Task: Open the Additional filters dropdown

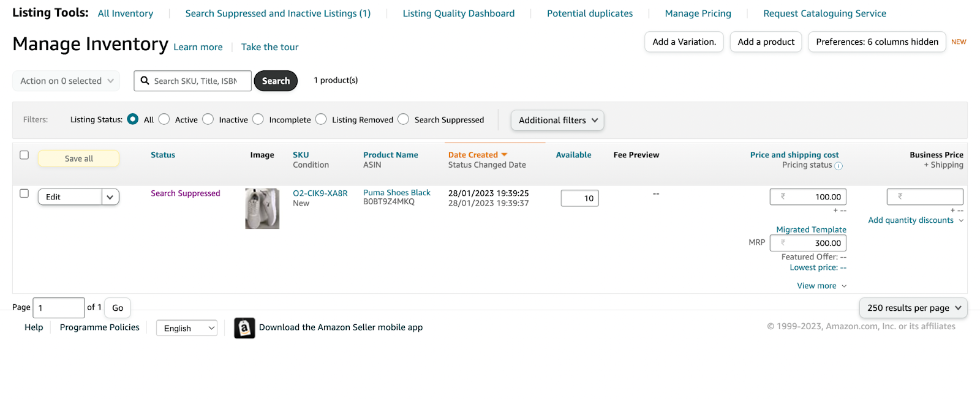Action: point(557,121)
